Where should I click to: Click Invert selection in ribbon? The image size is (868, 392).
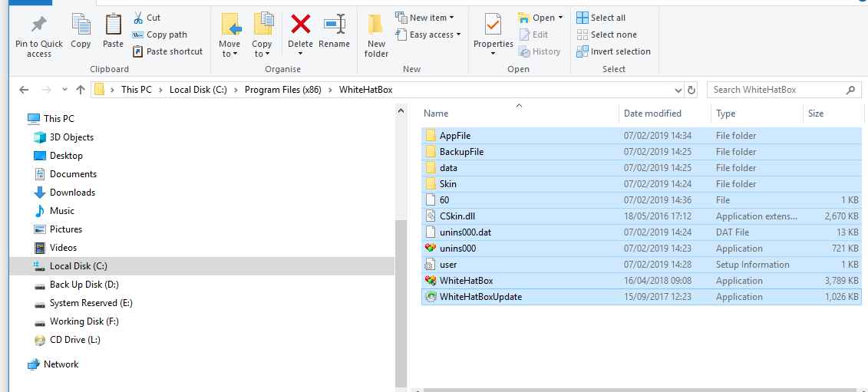pyautogui.click(x=614, y=51)
